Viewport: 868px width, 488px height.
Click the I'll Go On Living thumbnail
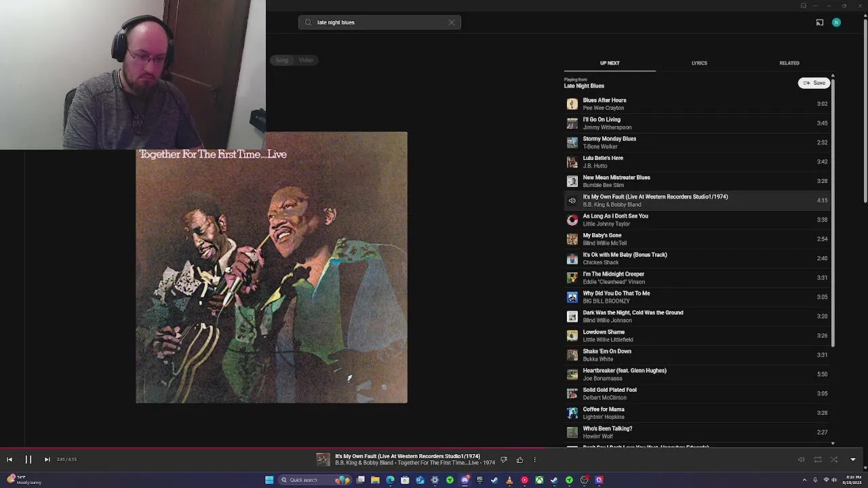tap(572, 123)
